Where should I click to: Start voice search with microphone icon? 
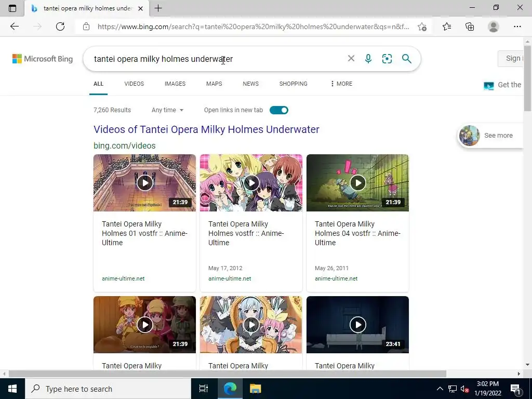[x=368, y=59]
